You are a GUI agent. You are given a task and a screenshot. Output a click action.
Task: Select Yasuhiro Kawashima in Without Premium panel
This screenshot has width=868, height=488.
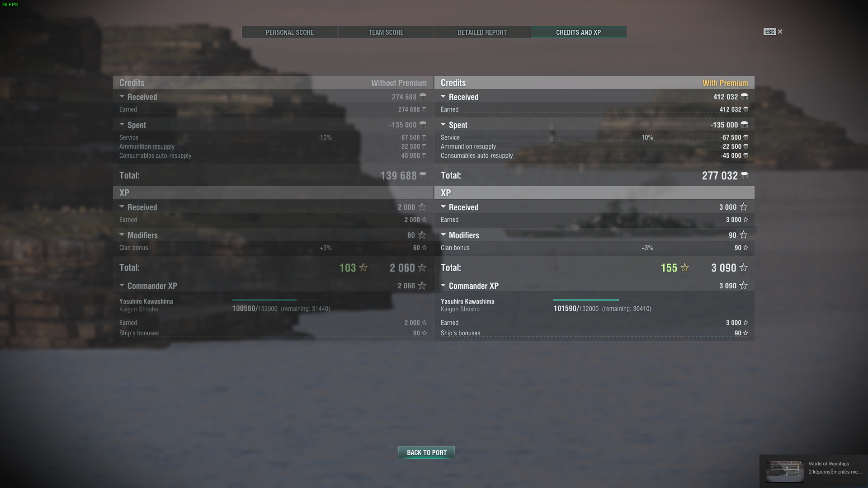(x=146, y=301)
